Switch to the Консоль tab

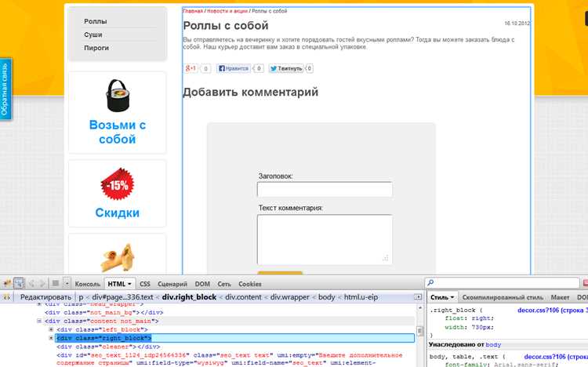(x=87, y=284)
